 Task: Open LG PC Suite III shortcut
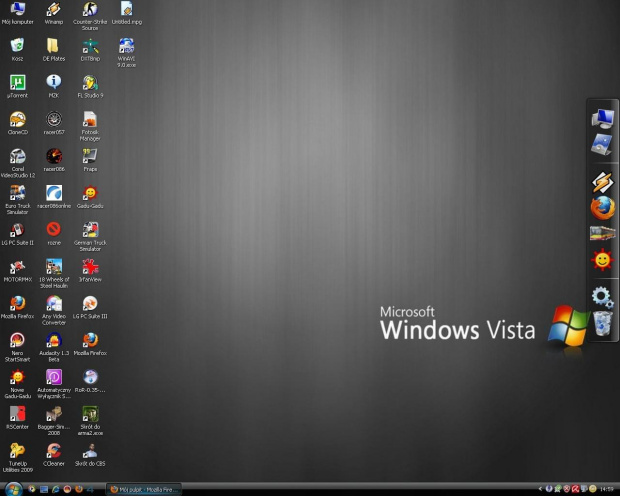(x=90, y=307)
